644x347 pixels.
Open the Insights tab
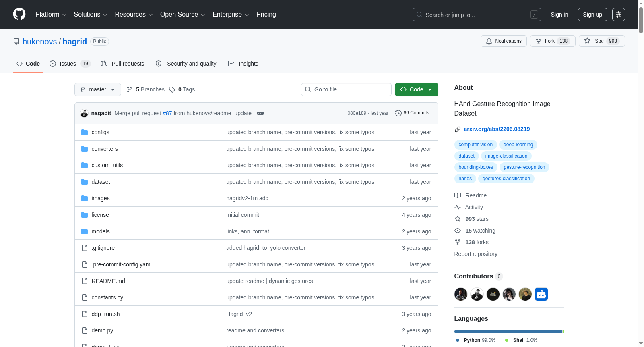click(x=243, y=64)
